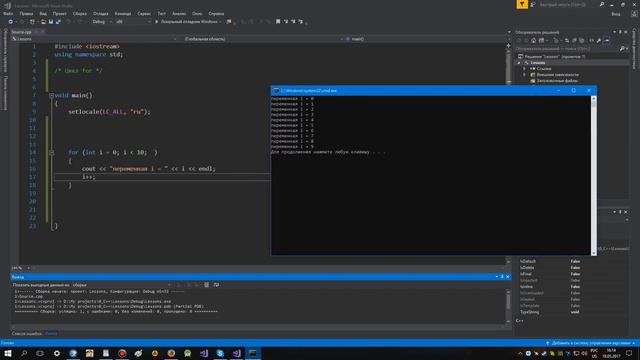This screenshot has height=360, width=640.
Task: Open the Сборка menu
Action: point(80,13)
